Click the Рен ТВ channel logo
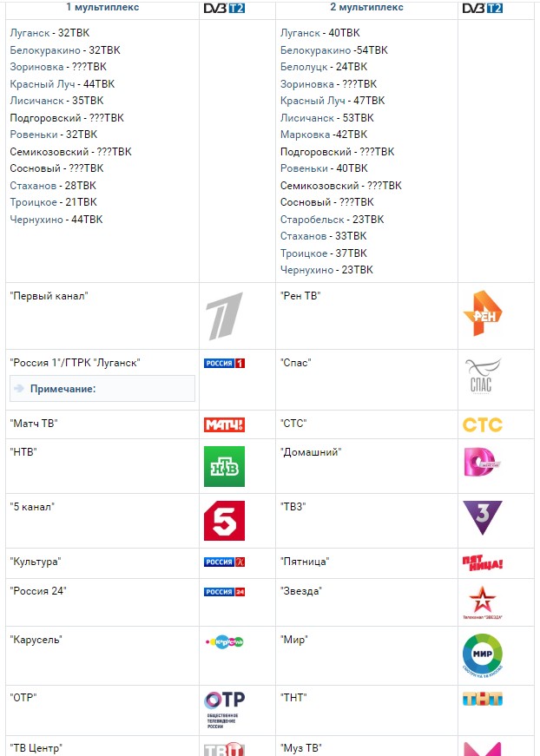The image size is (540, 756). (x=482, y=313)
